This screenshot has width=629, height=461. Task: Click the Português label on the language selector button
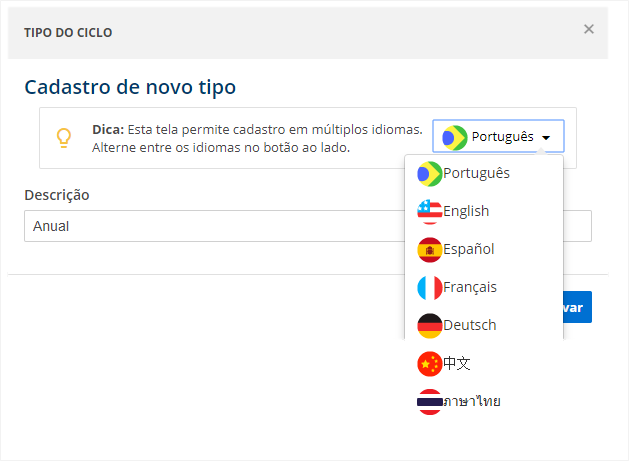[502, 137]
